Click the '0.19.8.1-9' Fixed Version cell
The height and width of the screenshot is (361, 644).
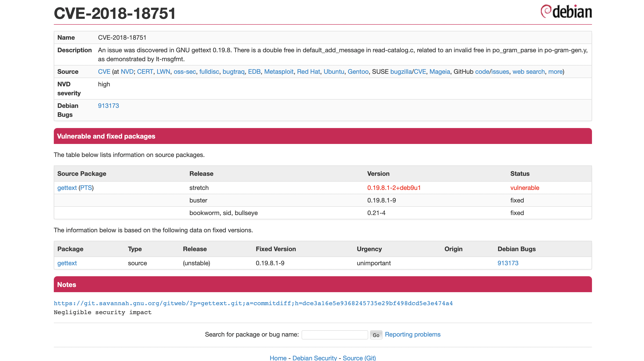click(x=270, y=263)
